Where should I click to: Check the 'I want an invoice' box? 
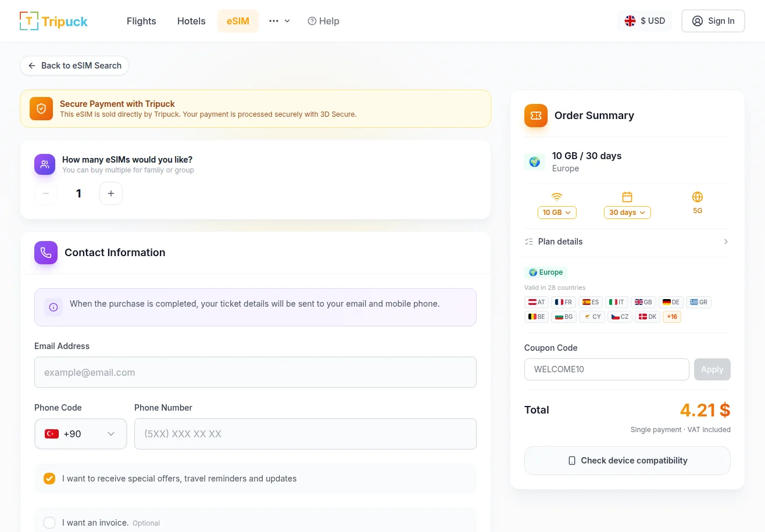49,523
